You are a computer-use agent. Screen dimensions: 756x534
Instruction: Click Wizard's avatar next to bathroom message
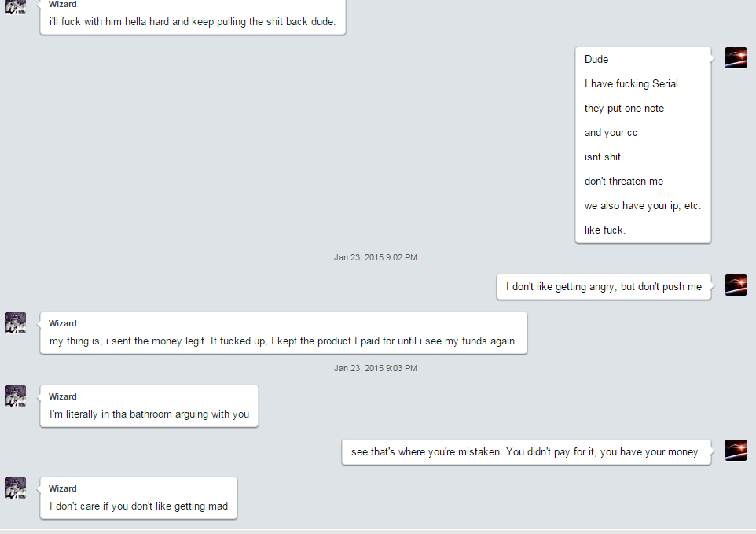coord(16,396)
